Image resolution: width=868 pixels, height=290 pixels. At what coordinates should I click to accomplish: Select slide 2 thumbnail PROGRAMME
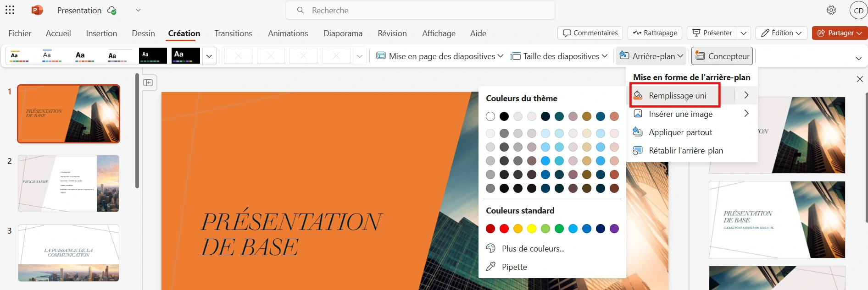(x=68, y=183)
